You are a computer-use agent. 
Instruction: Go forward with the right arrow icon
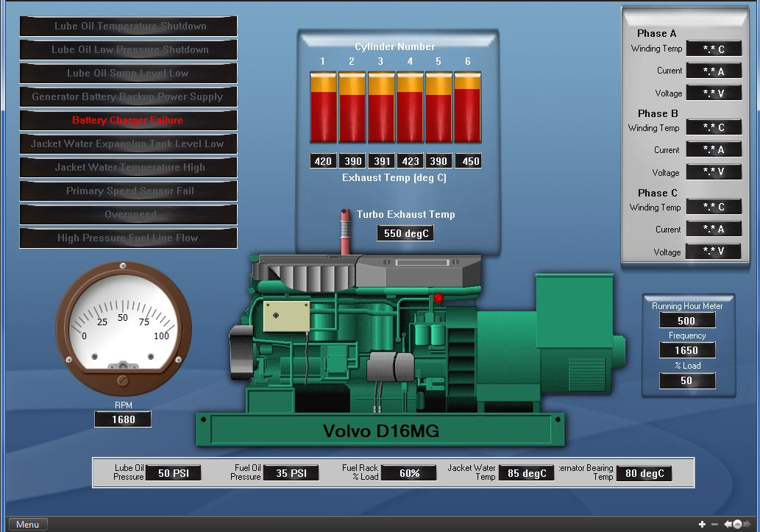(x=747, y=524)
